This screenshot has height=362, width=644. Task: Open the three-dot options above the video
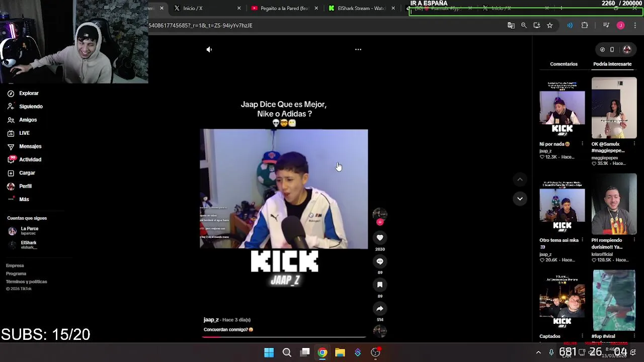click(x=358, y=49)
